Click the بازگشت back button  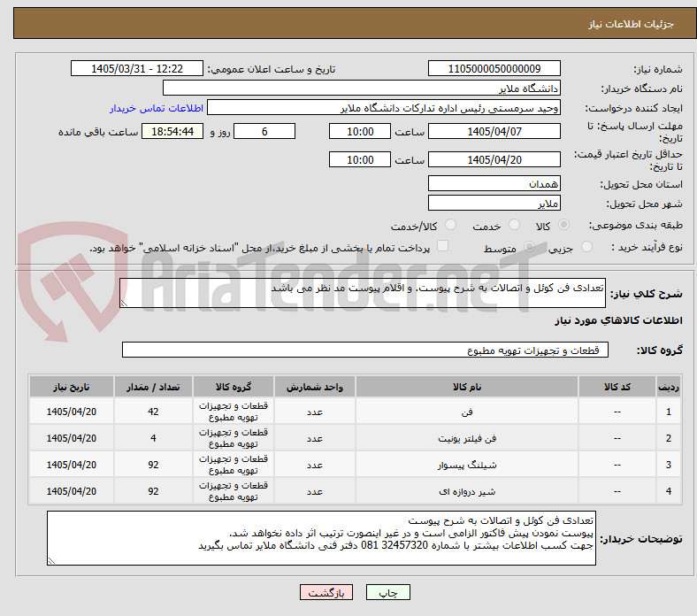coord(326,592)
